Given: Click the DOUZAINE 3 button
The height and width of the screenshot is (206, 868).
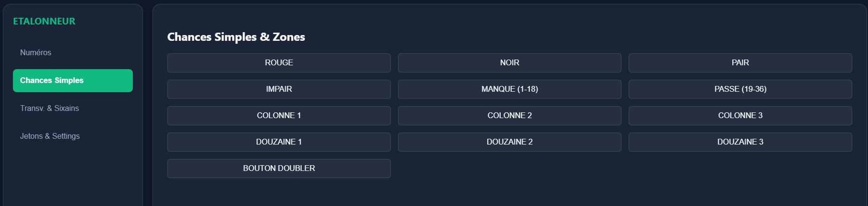Looking at the screenshot, I should pos(740,142).
